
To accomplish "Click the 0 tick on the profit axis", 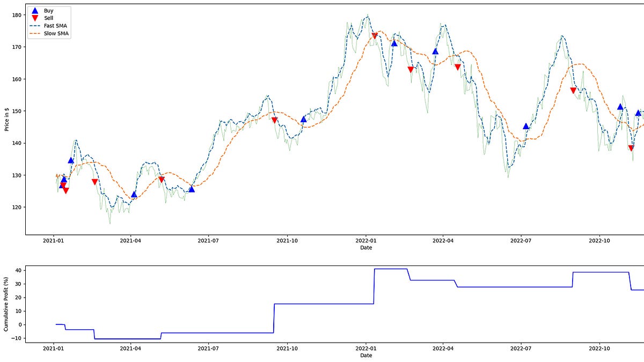I will [20, 324].
